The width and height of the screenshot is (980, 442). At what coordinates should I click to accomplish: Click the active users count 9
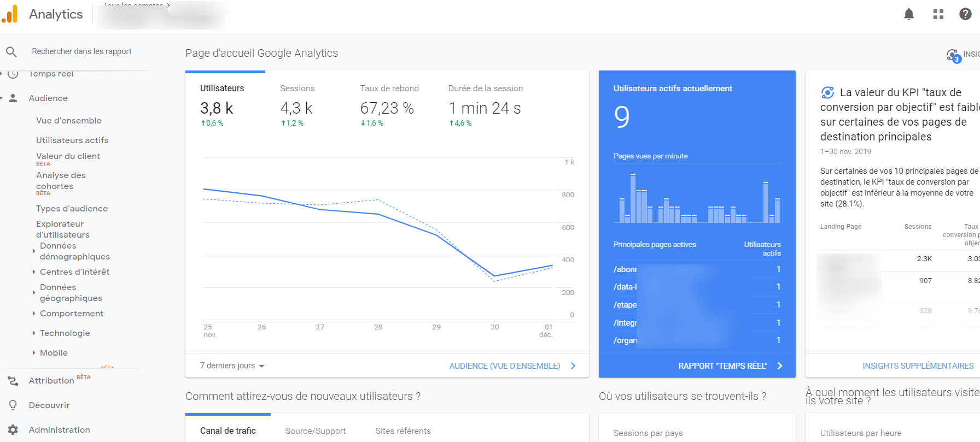pyautogui.click(x=622, y=116)
